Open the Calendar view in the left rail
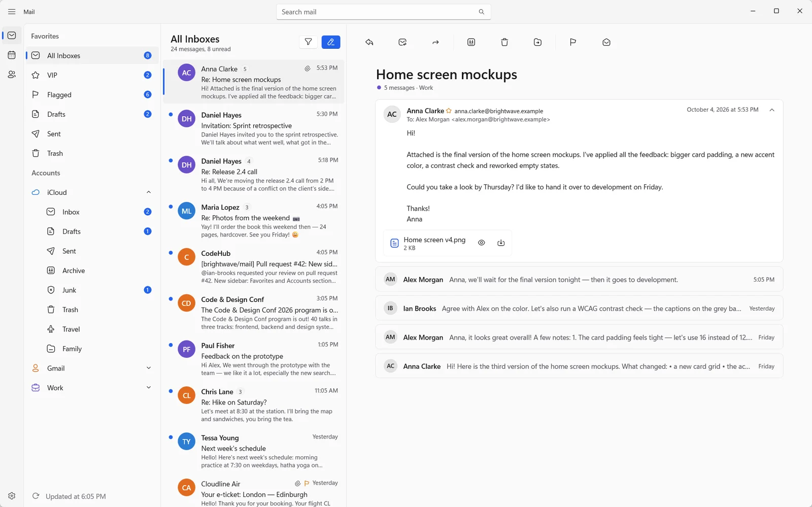 pos(12,55)
